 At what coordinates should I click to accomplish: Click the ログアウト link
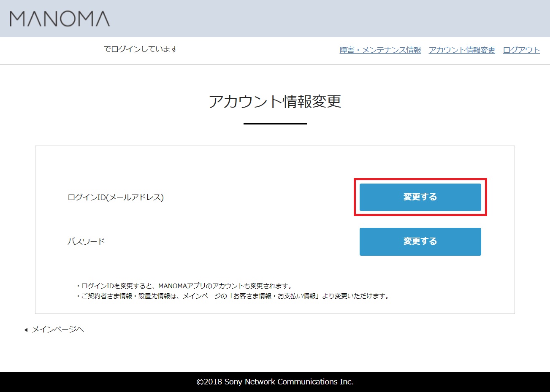pyautogui.click(x=521, y=50)
